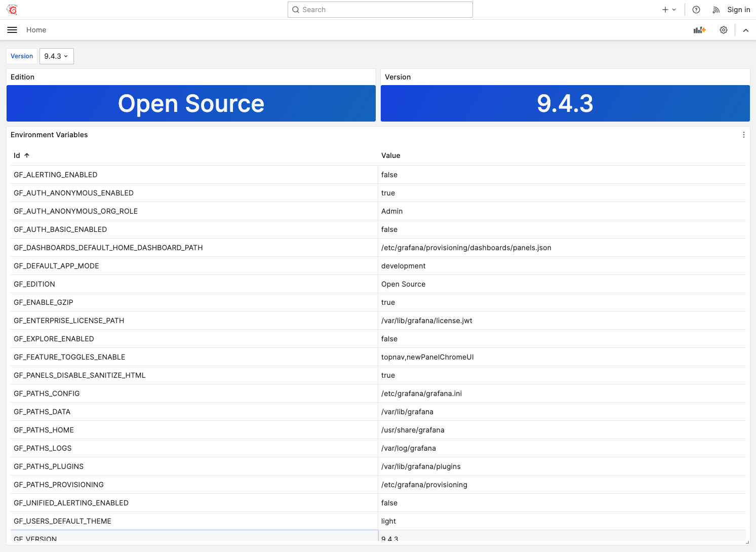Screen dimensions: 756x552
Task: Click the /usr/share/grafana value
Action: coord(562,430)
